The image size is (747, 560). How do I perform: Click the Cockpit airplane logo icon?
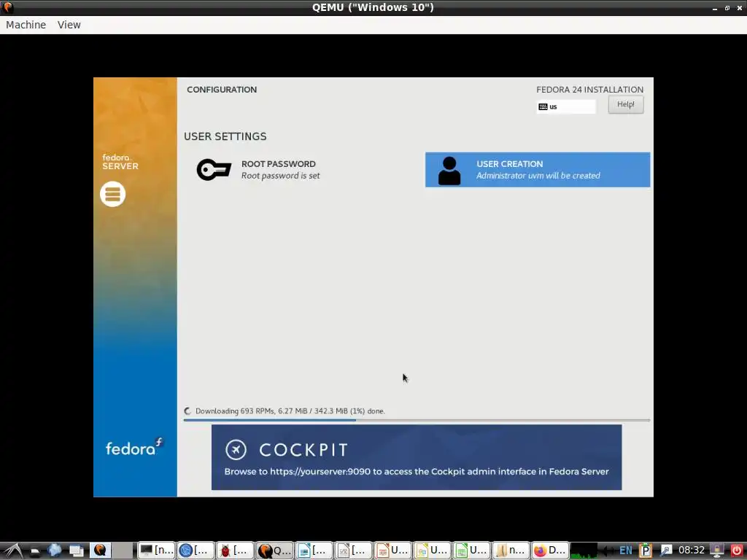tap(236, 449)
